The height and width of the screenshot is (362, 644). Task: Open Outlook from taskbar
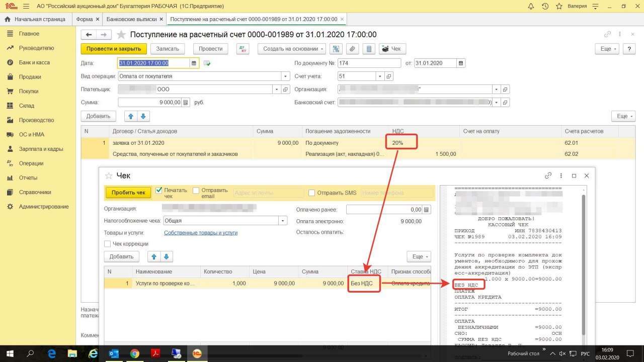coord(114,353)
